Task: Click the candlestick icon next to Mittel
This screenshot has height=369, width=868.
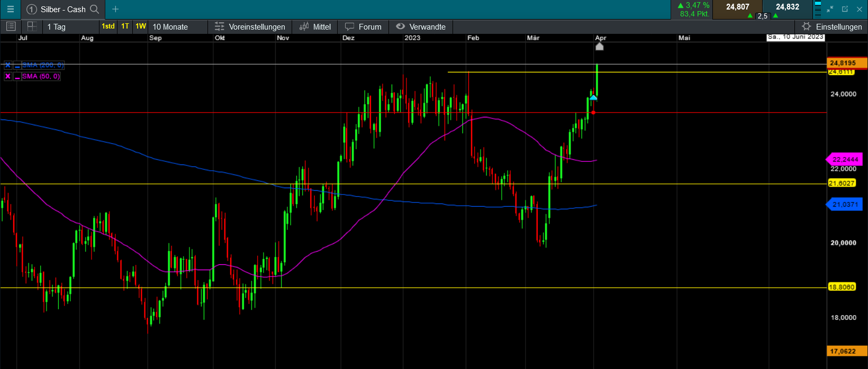Action: click(304, 26)
